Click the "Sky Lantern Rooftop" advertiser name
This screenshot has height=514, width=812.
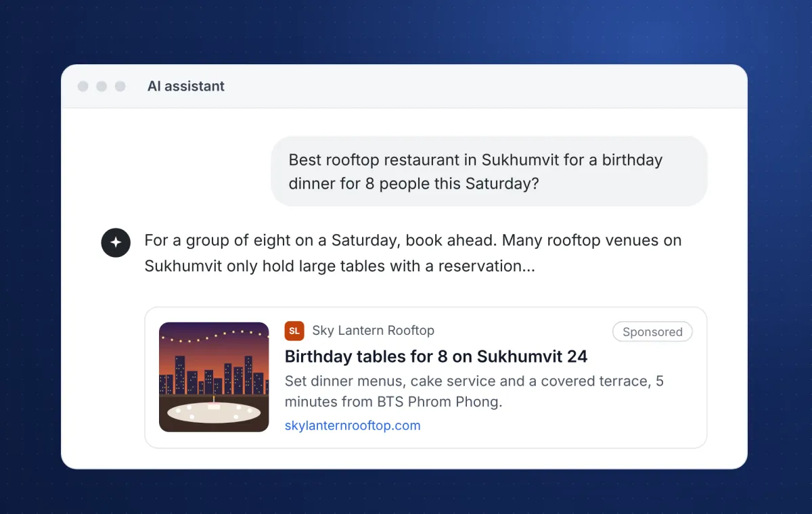[373, 331]
